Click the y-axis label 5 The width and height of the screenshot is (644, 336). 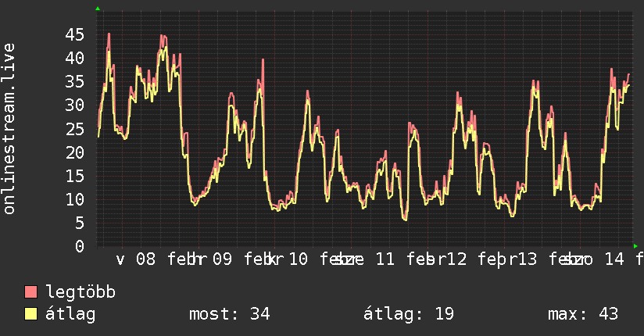[x=79, y=223]
